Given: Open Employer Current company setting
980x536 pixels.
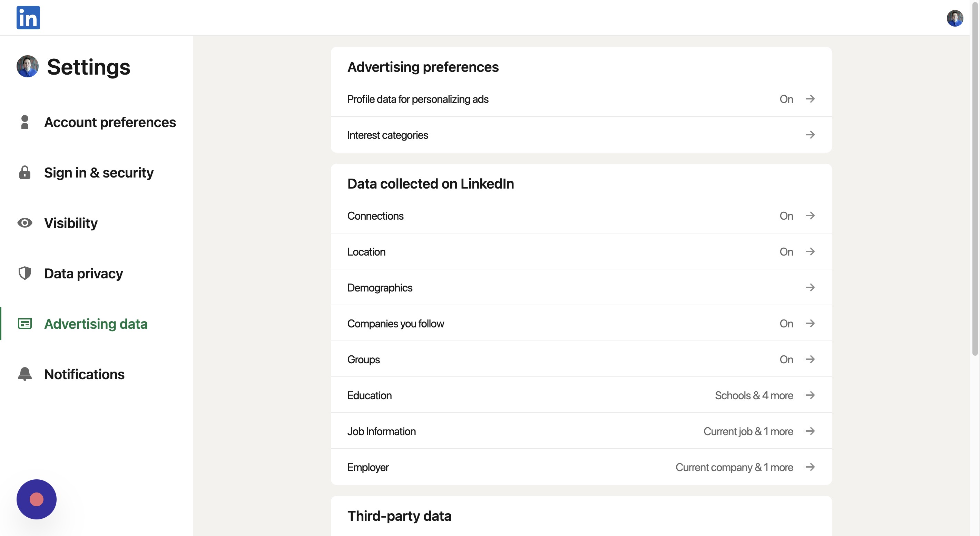Looking at the screenshot, I should pyautogui.click(x=734, y=467).
